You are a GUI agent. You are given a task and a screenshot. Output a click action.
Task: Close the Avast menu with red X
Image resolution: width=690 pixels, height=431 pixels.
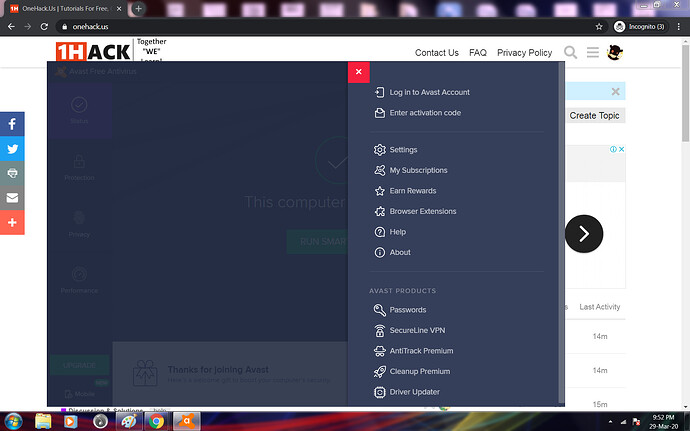358,72
